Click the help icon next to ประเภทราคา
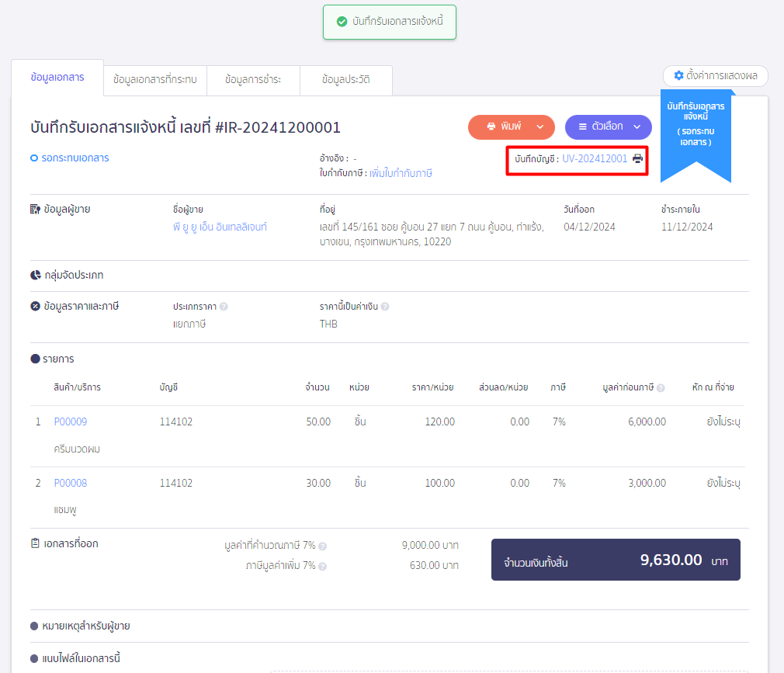The image size is (784, 673). click(224, 307)
